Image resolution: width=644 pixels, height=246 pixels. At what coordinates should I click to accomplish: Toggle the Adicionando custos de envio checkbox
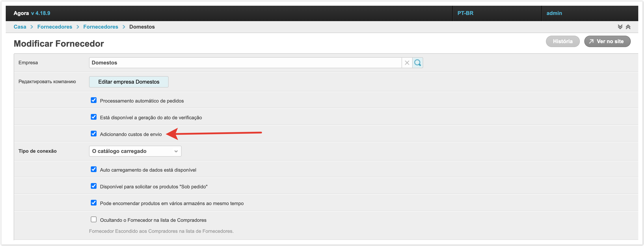point(93,134)
